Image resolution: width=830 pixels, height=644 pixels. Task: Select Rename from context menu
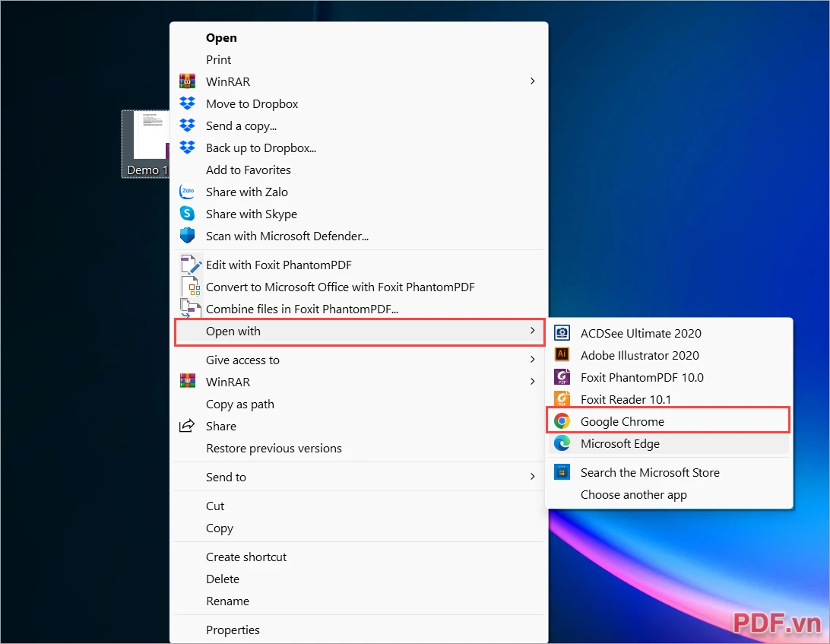(x=359, y=601)
